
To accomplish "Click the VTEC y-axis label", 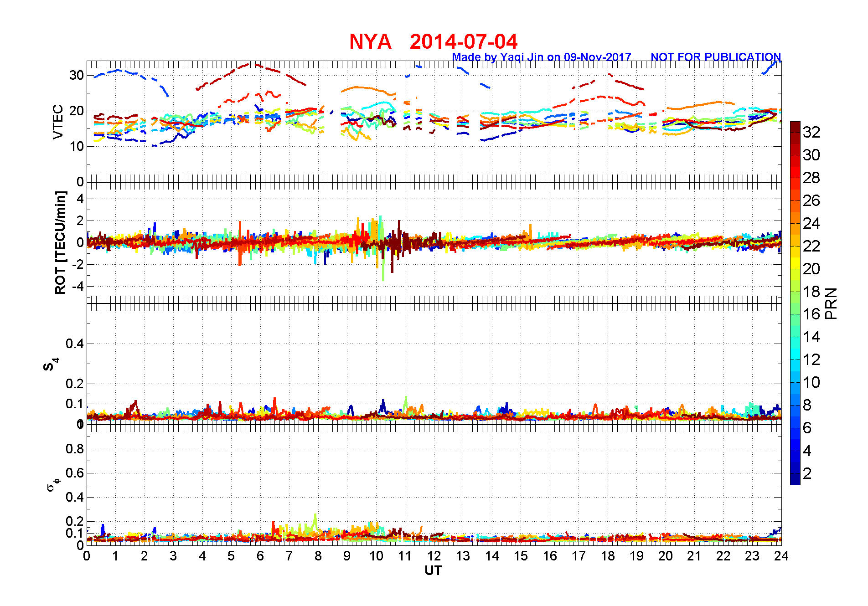I will [58, 122].
